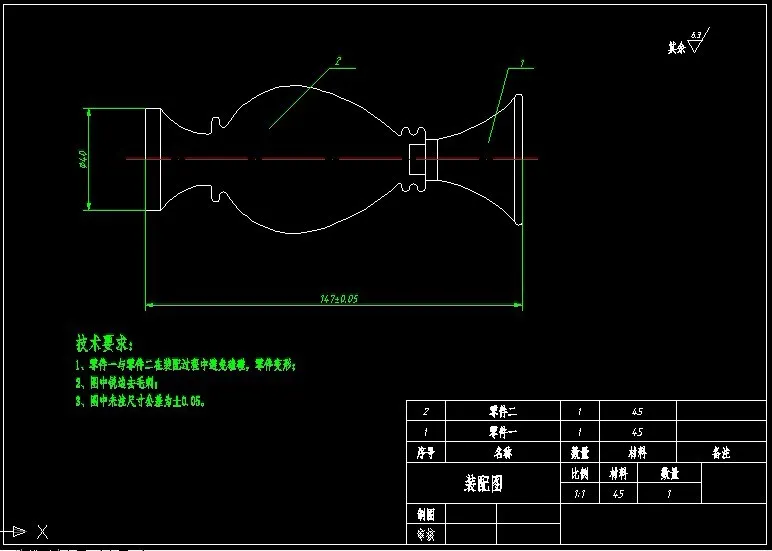Viewport: 772px width, 551px height.
Task: Click the '制图' label cell
Action: [x=426, y=514]
